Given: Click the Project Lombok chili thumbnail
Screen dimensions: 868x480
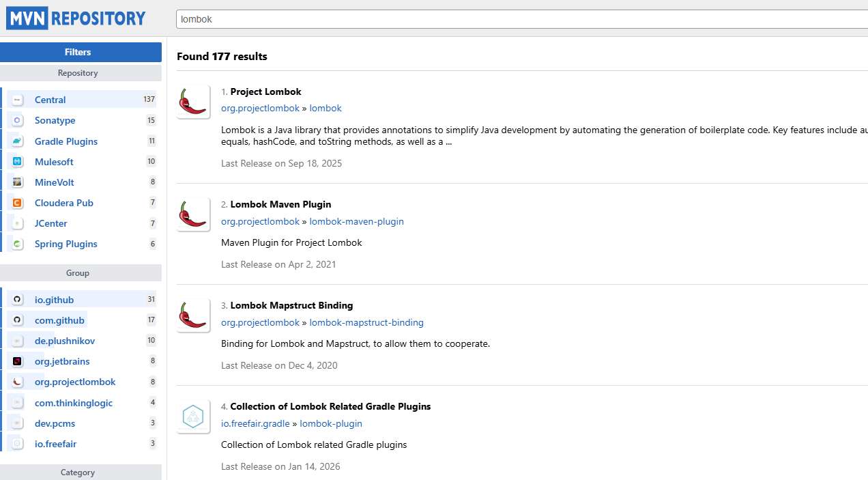Looking at the screenshot, I should (x=193, y=102).
